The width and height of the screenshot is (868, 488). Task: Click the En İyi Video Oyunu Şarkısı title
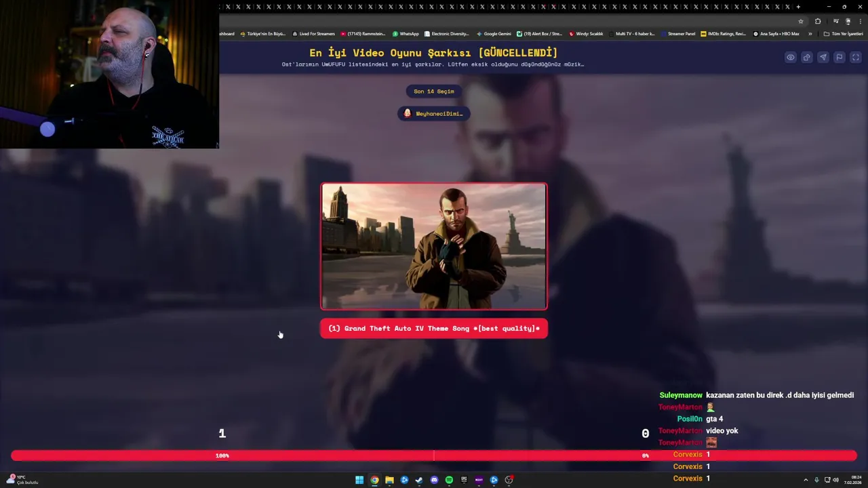tap(433, 53)
